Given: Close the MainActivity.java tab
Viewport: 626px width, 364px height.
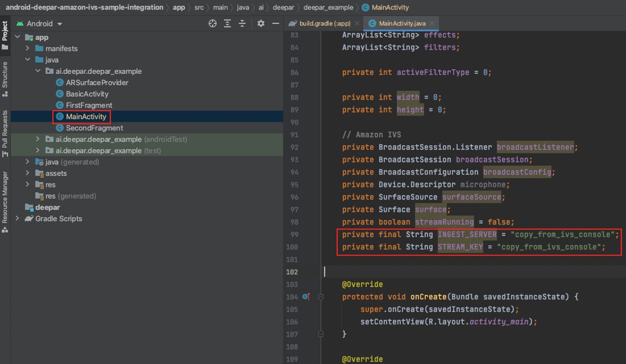Looking at the screenshot, I should [x=432, y=23].
